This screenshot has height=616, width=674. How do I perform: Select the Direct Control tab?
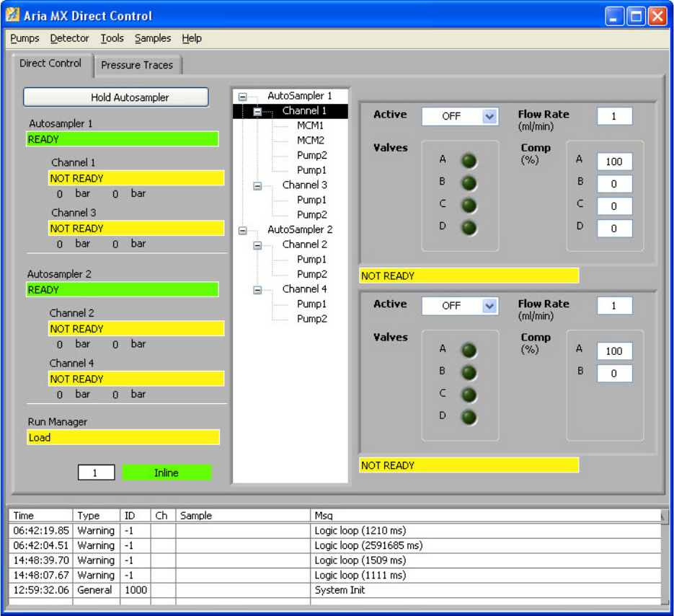pyautogui.click(x=50, y=63)
